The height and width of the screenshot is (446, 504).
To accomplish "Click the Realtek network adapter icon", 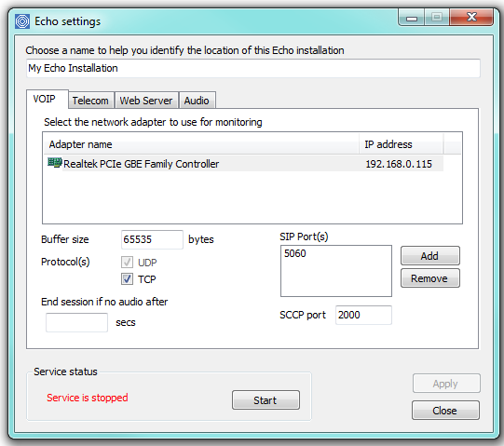I will (55, 163).
